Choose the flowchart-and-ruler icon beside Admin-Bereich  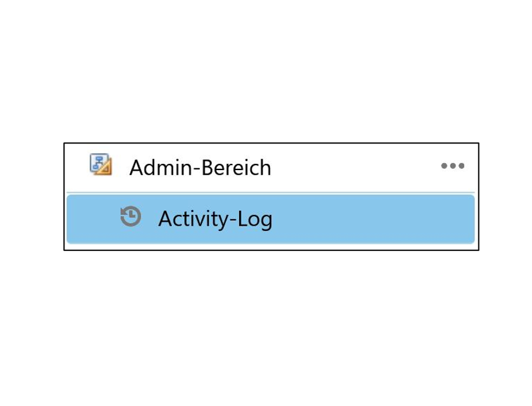click(x=101, y=164)
